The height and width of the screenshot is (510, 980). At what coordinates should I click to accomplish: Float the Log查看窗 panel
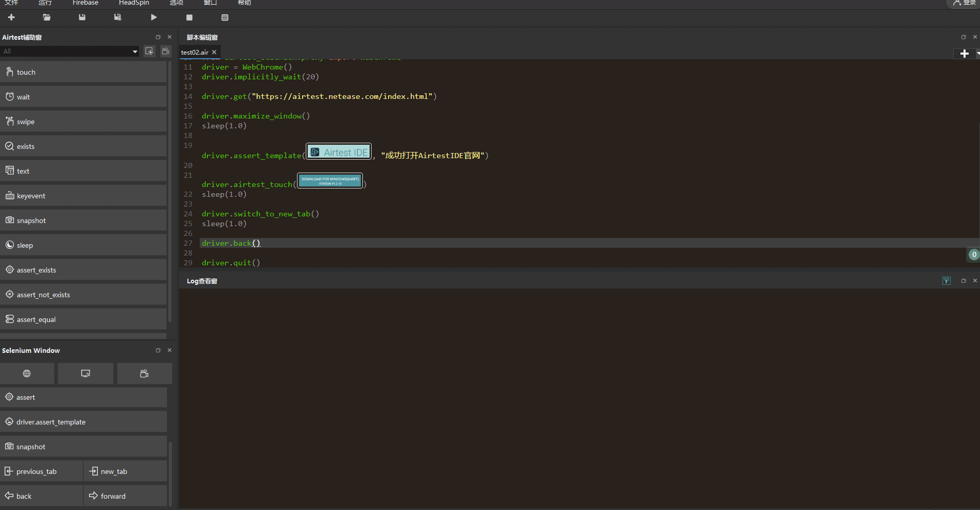(x=964, y=281)
